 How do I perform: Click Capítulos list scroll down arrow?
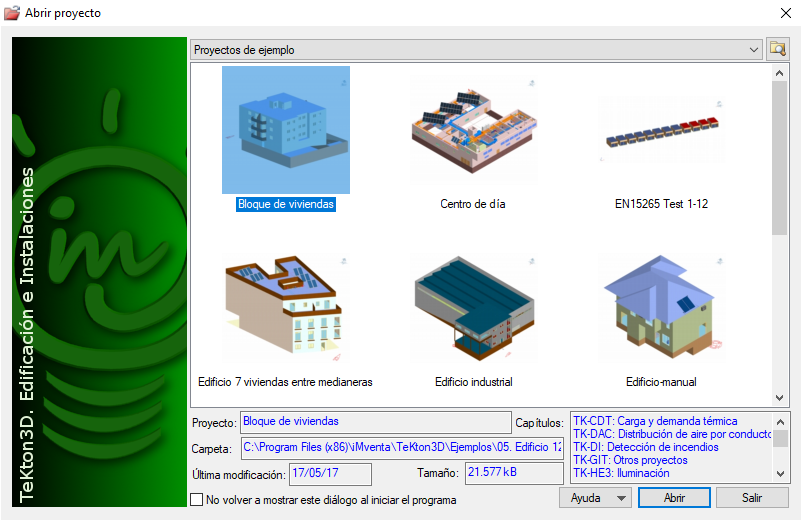(x=781, y=473)
